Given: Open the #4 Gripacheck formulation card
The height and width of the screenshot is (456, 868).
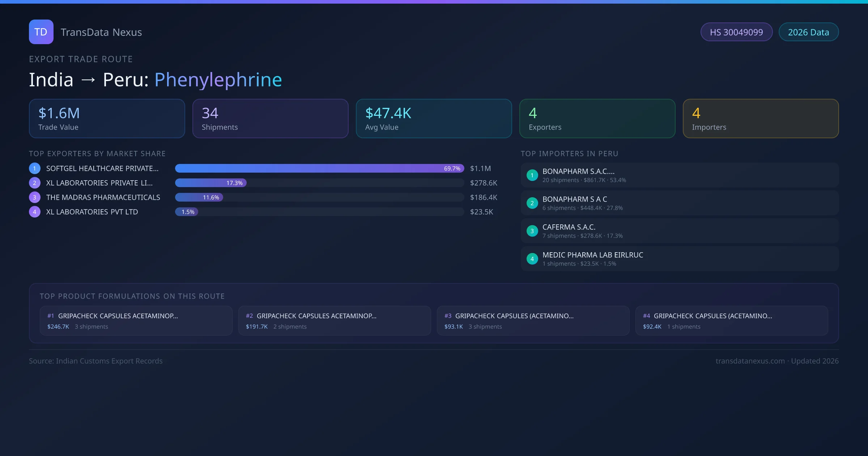Looking at the screenshot, I should [731, 321].
